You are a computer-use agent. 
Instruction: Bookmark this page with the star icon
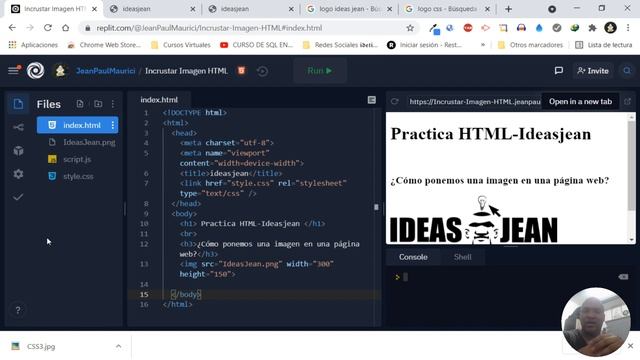point(410,28)
